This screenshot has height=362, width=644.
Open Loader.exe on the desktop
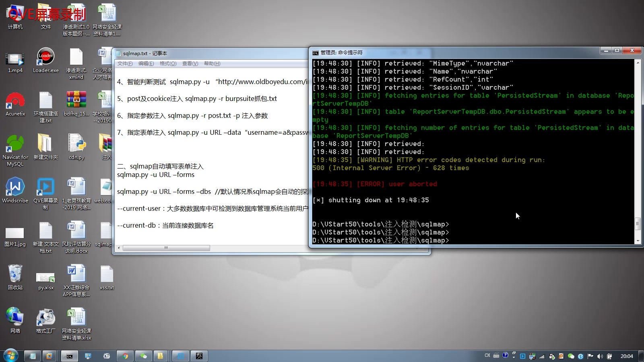point(46,60)
